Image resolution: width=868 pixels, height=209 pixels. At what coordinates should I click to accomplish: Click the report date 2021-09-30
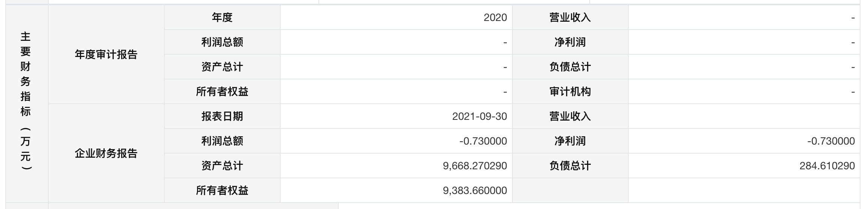pyautogui.click(x=479, y=116)
